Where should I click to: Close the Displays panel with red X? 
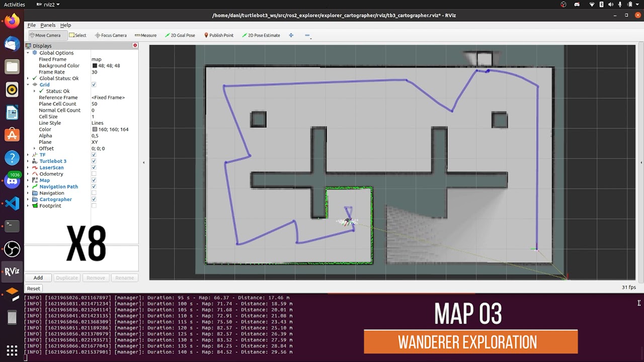coord(135,46)
